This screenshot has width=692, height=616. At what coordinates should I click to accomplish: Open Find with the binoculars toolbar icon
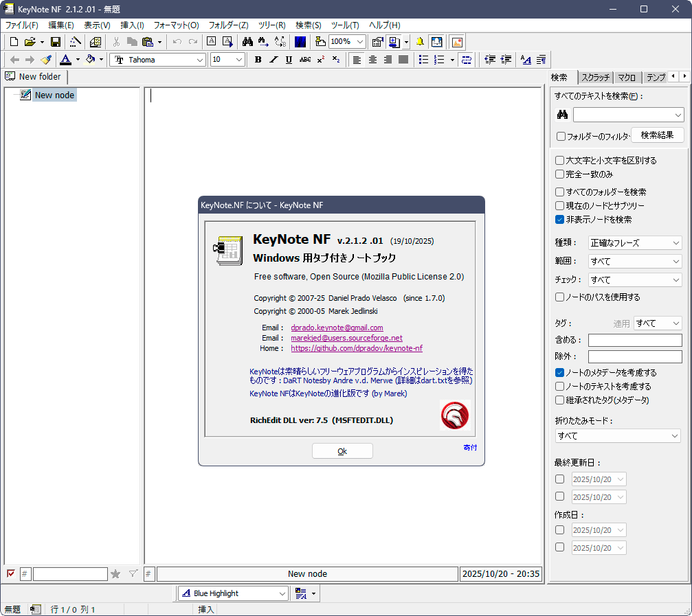pyautogui.click(x=247, y=42)
